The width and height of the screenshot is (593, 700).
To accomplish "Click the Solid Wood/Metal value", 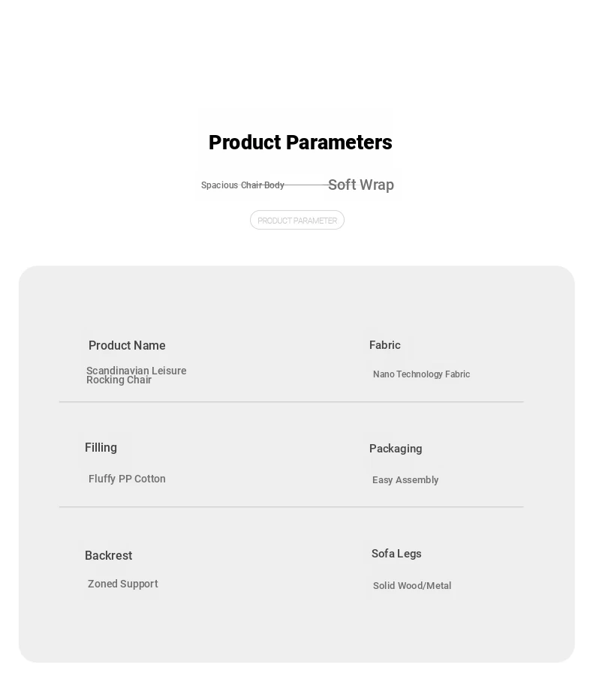I will point(412,586).
